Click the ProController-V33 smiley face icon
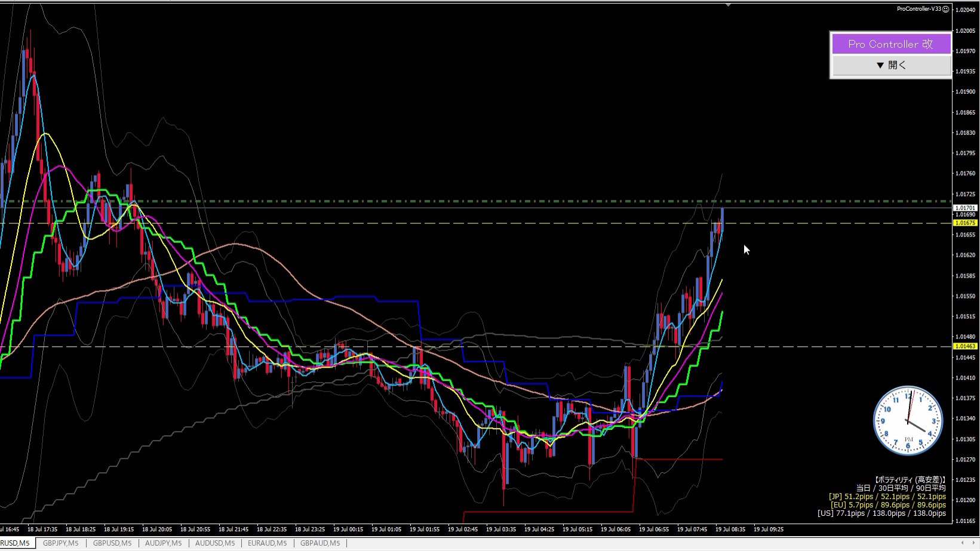Screen dimensions: 980x551 [945, 9]
